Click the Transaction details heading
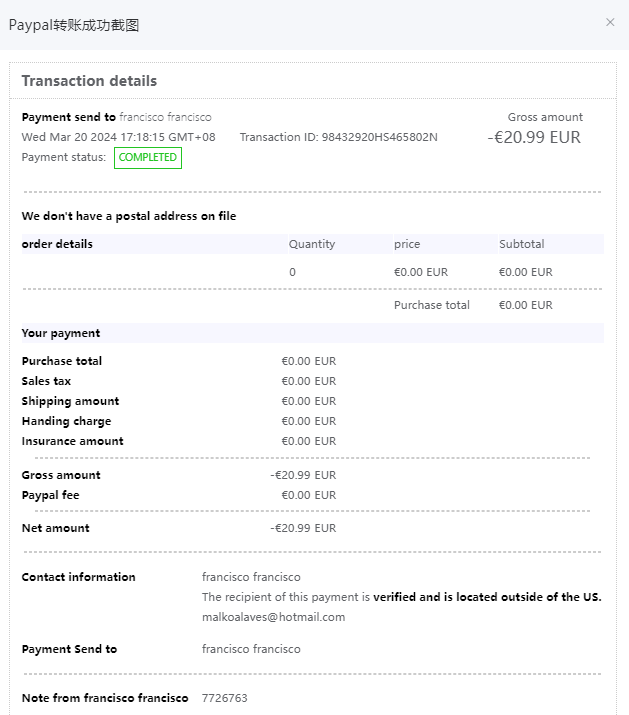 coord(89,81)
